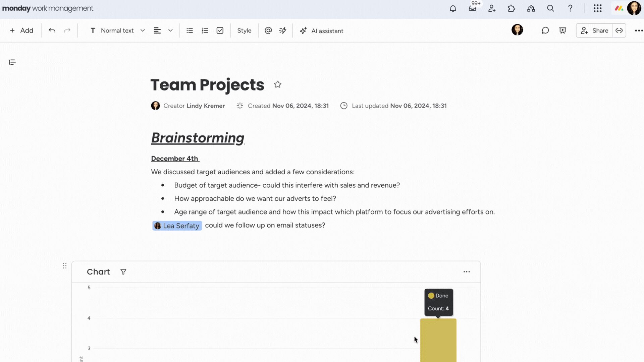Click the invite members icon
Viewport: 644px width, 362px height.
coord(492,8)
